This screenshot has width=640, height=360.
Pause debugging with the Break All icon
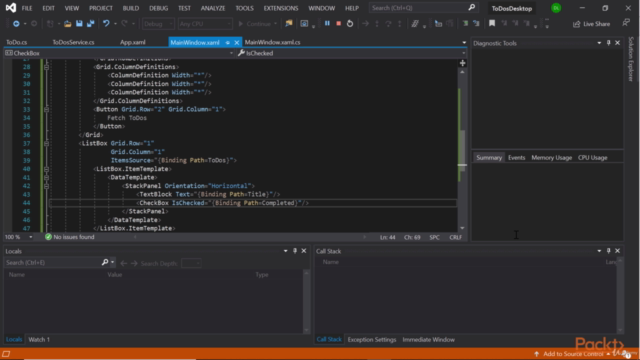327,24
